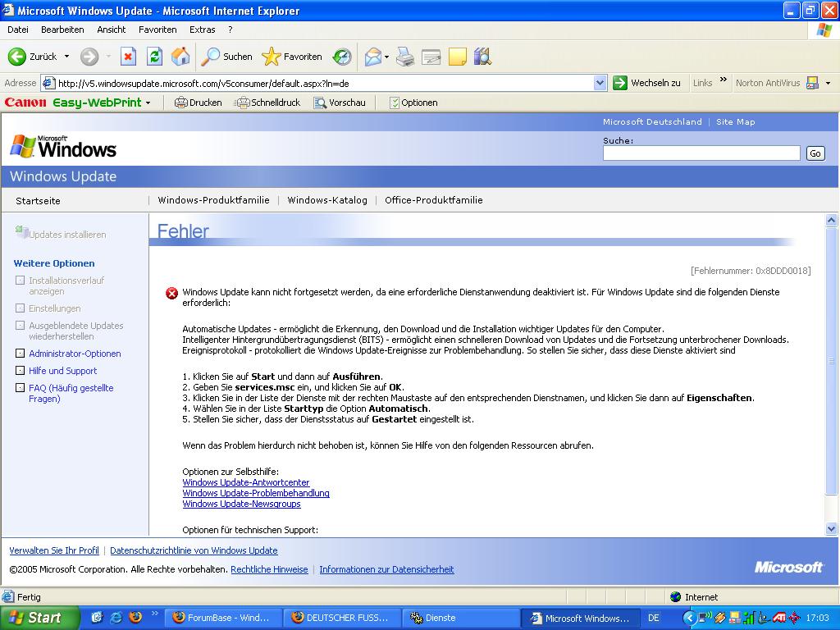
Task: Click the Norton AntiVirus toolbar icon
Action: click(x=813, y=83)
